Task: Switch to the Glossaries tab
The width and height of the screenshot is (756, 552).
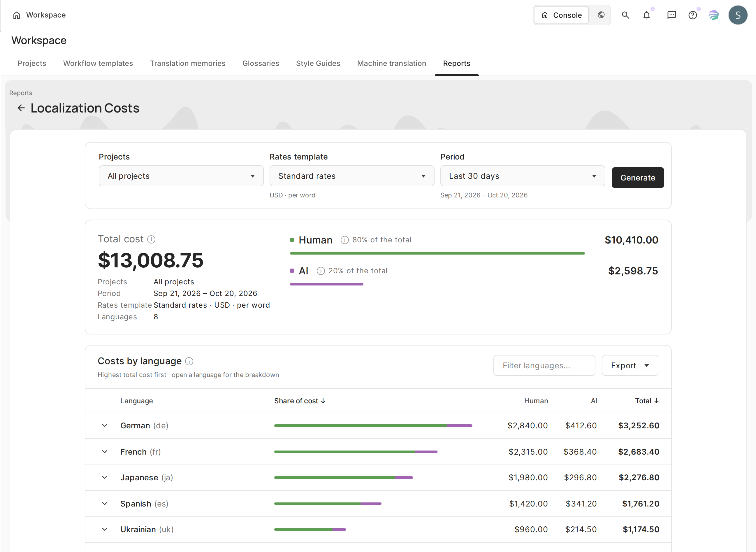Action: 261,64
